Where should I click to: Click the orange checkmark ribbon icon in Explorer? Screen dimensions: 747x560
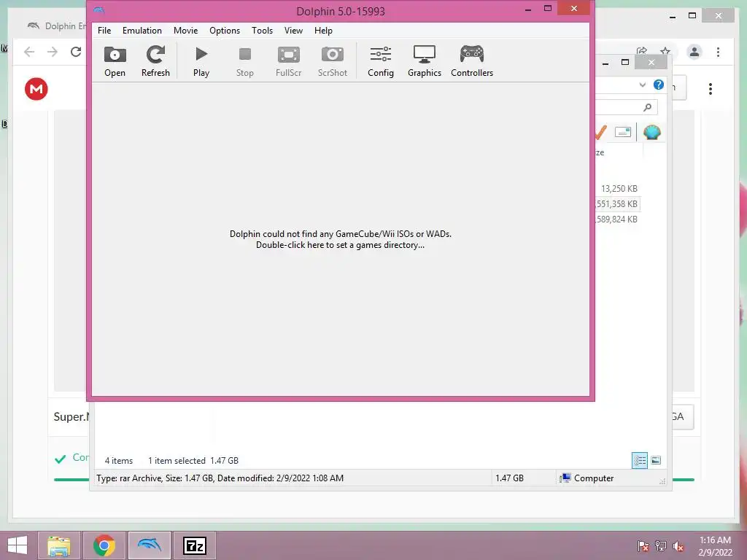point(601,132)
